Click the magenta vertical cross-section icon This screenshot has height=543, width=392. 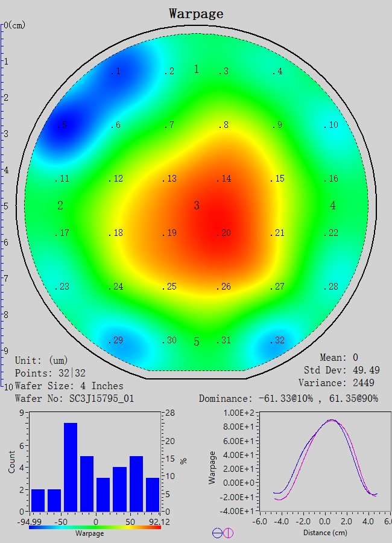(229, 533)
